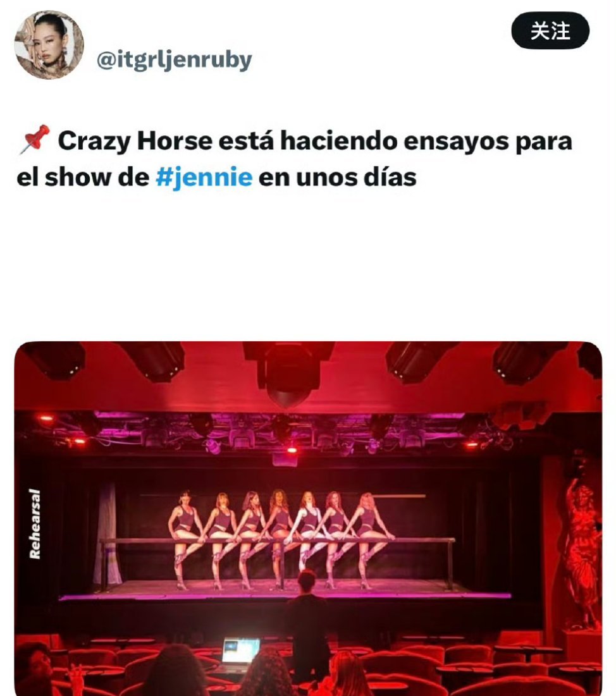
Task: Open the profile avatar of itgrljenruby
Action: pyautogui.click(x=49, y=44)
